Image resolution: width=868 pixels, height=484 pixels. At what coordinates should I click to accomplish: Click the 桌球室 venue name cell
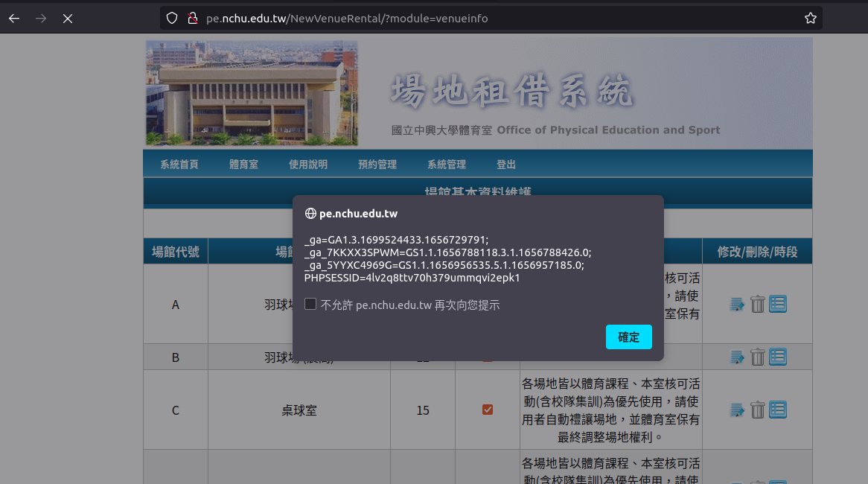(x=299, y=410)
